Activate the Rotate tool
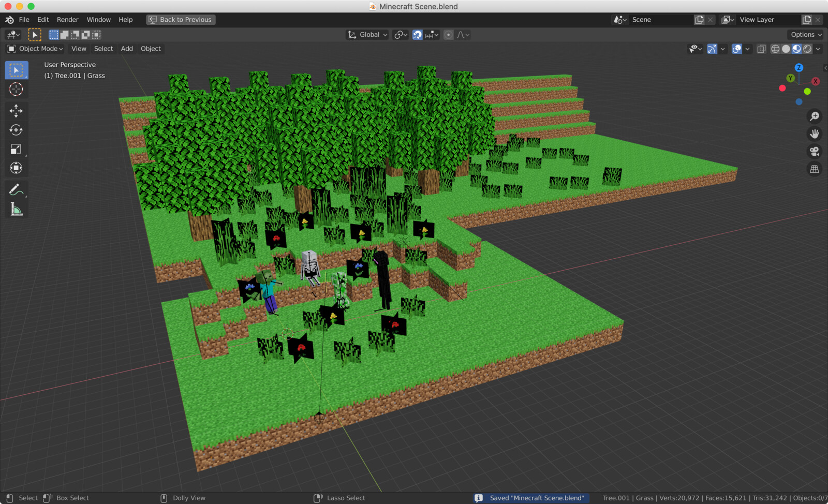This screenshot has width=828, height=504. 17,130
